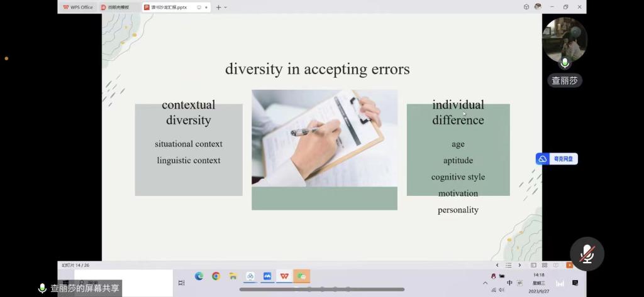644x297 pixels.
Task: Open the notification center icon
Action: 575,283
